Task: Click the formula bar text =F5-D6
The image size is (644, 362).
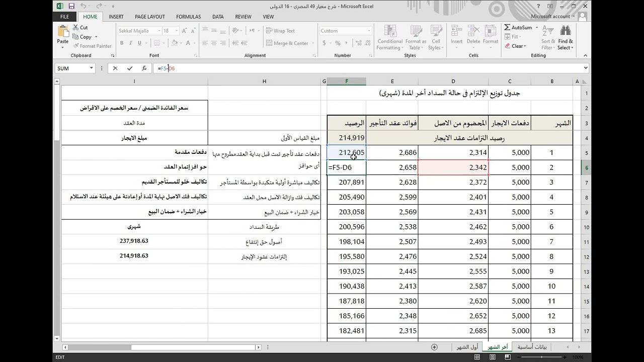Action: point(166,68)
